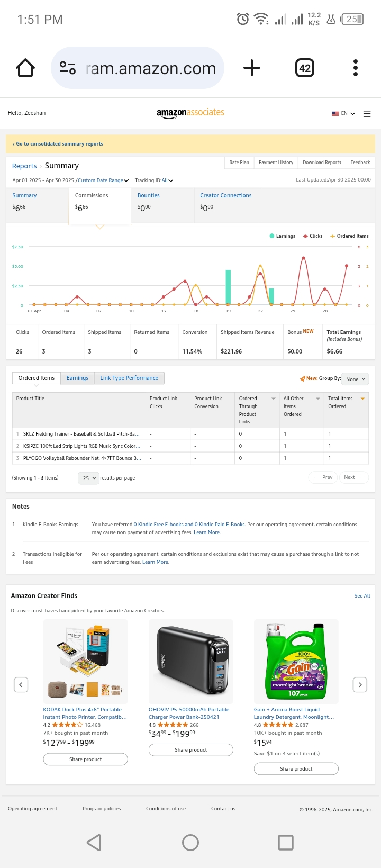Click the KSIPZE Led Strip Lights row
The height and width of the screenshot is (868, 381).
click(x=190, y=446)
